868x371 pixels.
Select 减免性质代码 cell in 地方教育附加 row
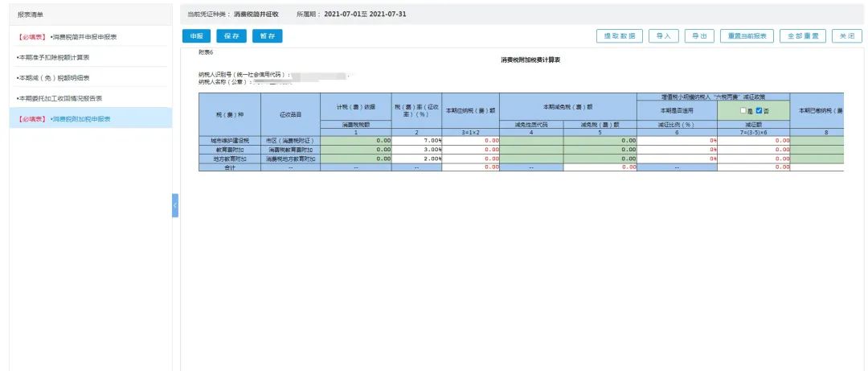point(531,159)
